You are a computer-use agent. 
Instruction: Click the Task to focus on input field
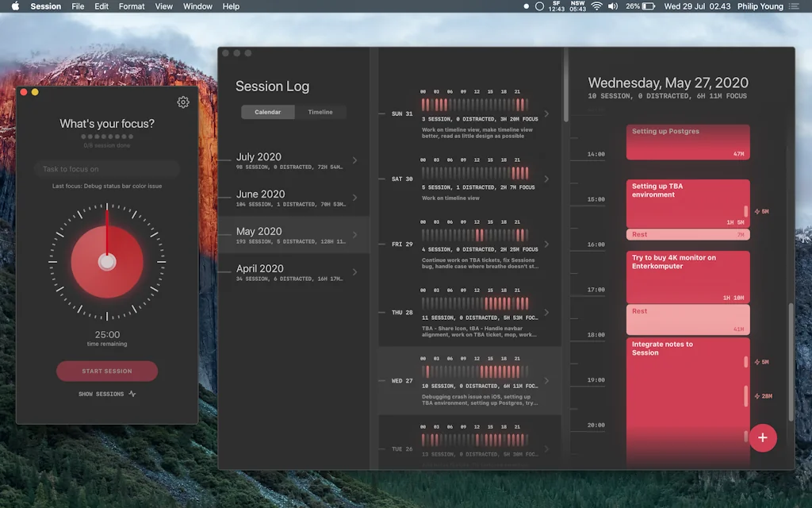[x=106, y=168]
